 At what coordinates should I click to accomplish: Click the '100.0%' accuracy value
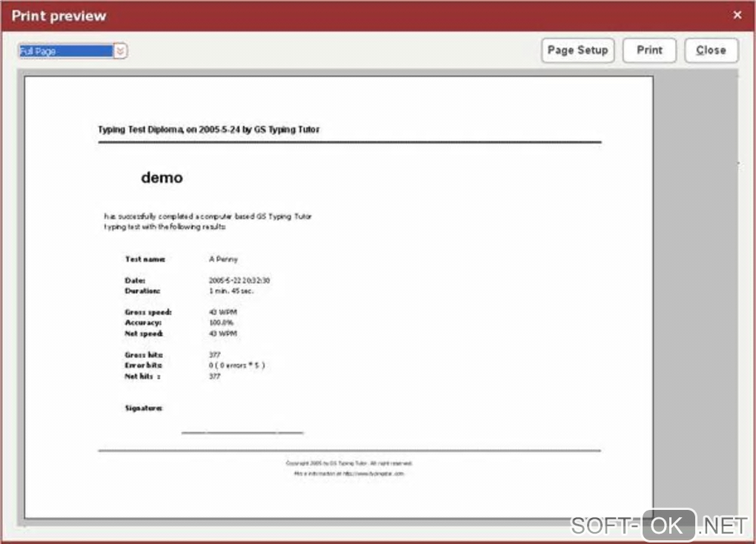221,322
